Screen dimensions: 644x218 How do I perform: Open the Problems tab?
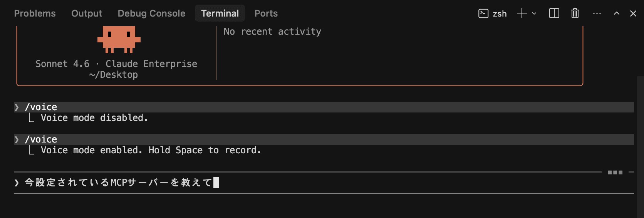[x=35, y=13]
